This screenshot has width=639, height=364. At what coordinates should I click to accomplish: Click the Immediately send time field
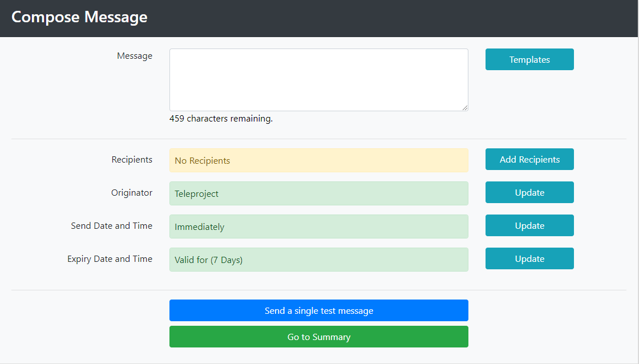pos(319,227)
